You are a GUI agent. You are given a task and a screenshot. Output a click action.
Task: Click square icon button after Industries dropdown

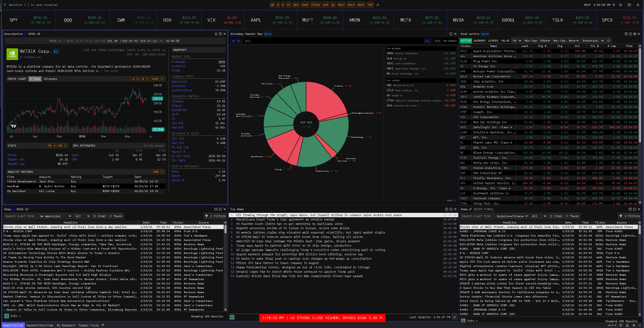[x=608, y=41]
